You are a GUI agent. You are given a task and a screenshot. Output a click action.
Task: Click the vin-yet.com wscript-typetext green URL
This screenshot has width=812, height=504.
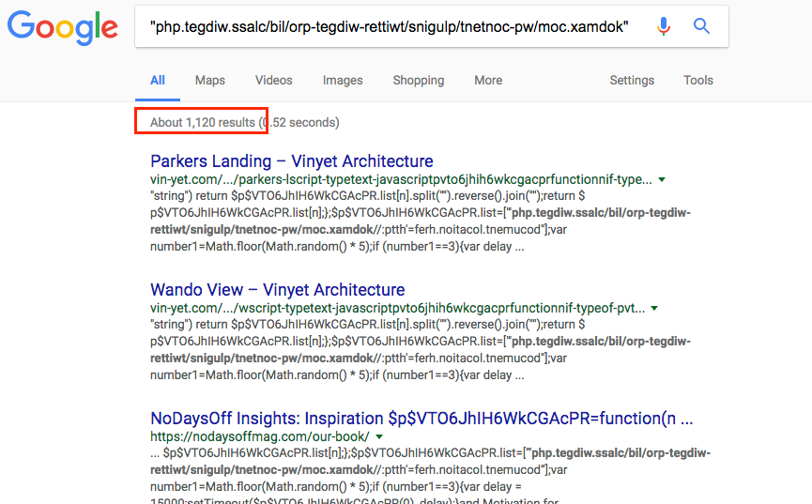coord(398,308)
